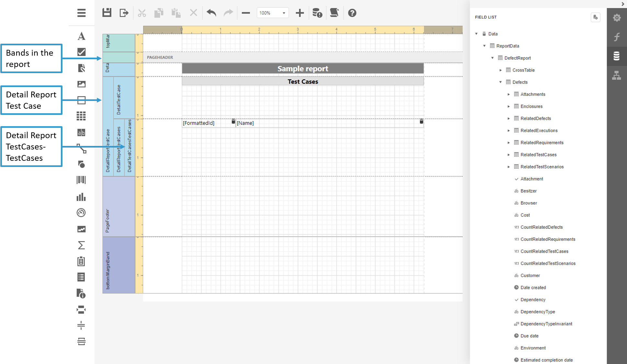Viewport: 627px width, 364px height.
Task: Select the Label tool in the toolbox
Action: (81, 36)
